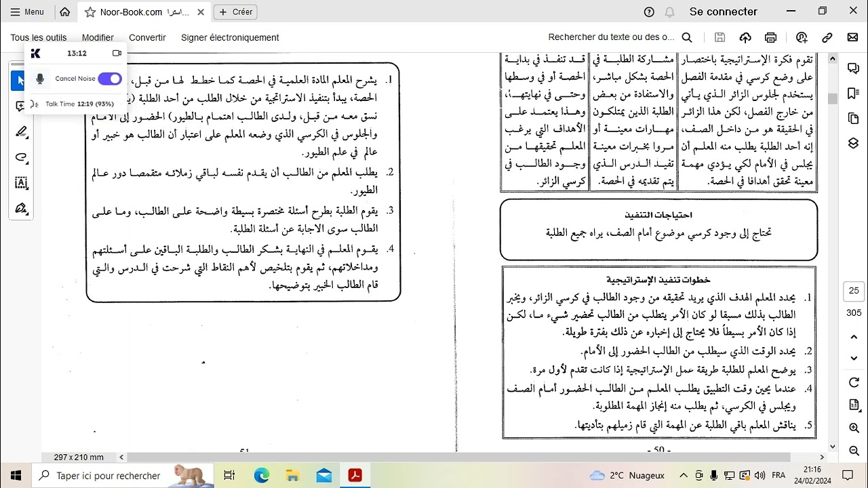Click Se connecter

pyautogui.click(x=724, y=12)
